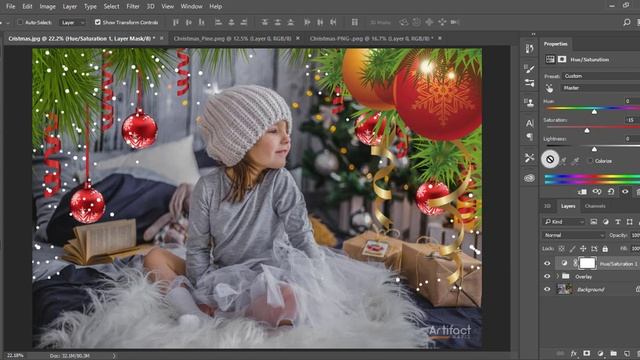Viewport: 640px width, 360px height.
Task: Click the Auto-Align Layers icon
Action: [x=355, y=22]
